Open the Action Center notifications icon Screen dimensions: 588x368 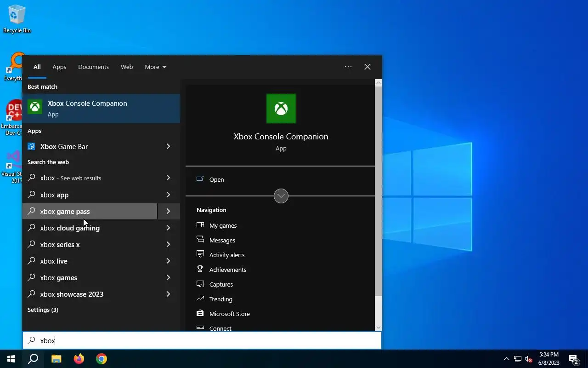pos(573,359)
